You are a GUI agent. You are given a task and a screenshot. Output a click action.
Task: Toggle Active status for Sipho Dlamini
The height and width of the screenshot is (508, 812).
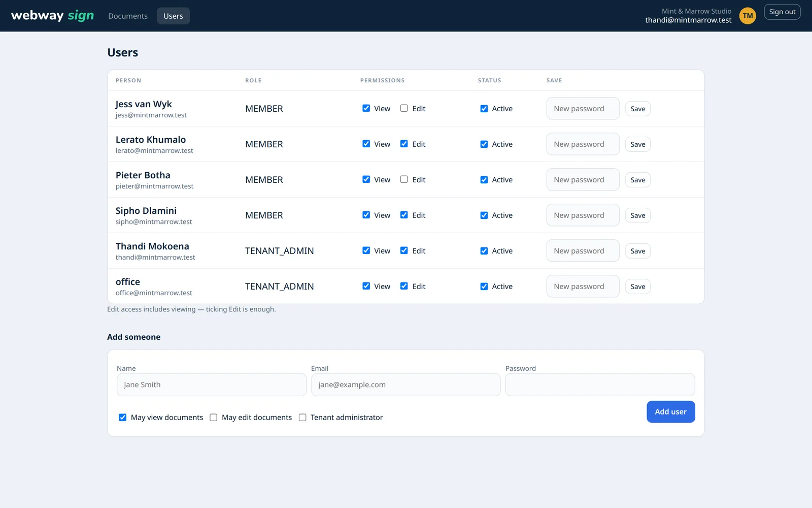point(484,215)
